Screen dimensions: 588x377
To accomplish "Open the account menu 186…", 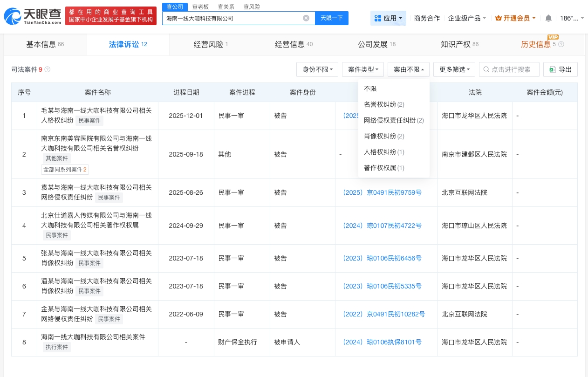I will (x=571, y=18).
